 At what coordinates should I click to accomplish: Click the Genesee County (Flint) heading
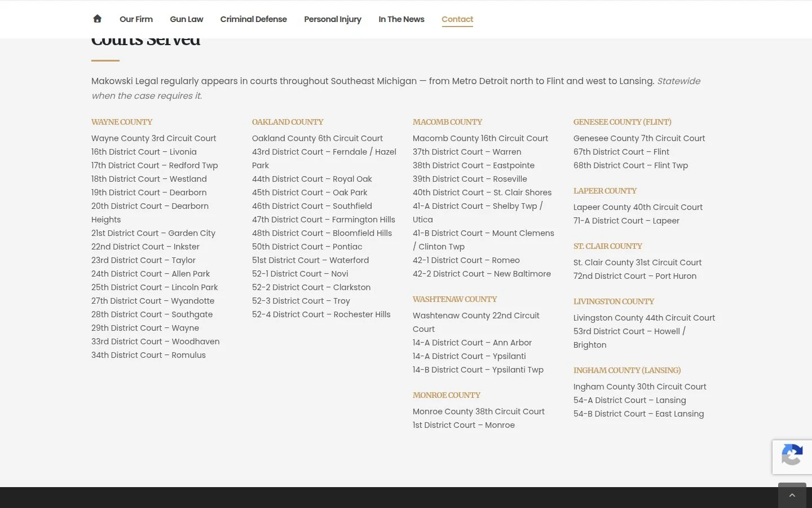click(623, 122)
